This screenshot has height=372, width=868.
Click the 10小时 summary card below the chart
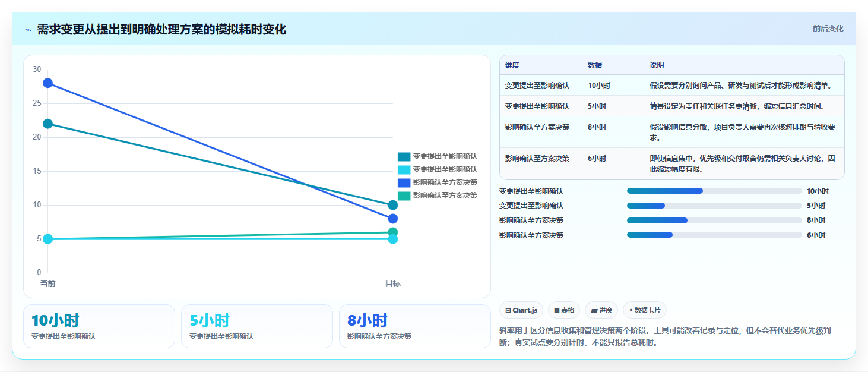99,326
